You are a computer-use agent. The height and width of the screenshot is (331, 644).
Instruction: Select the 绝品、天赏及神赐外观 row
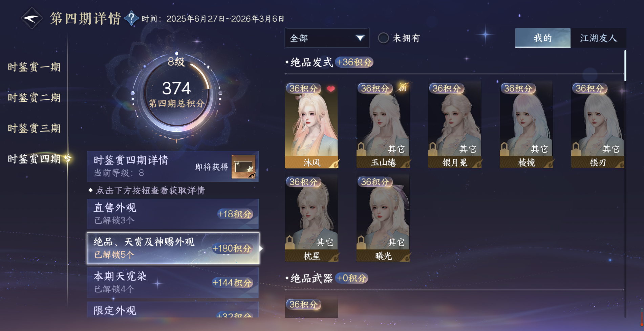point(173,248)
